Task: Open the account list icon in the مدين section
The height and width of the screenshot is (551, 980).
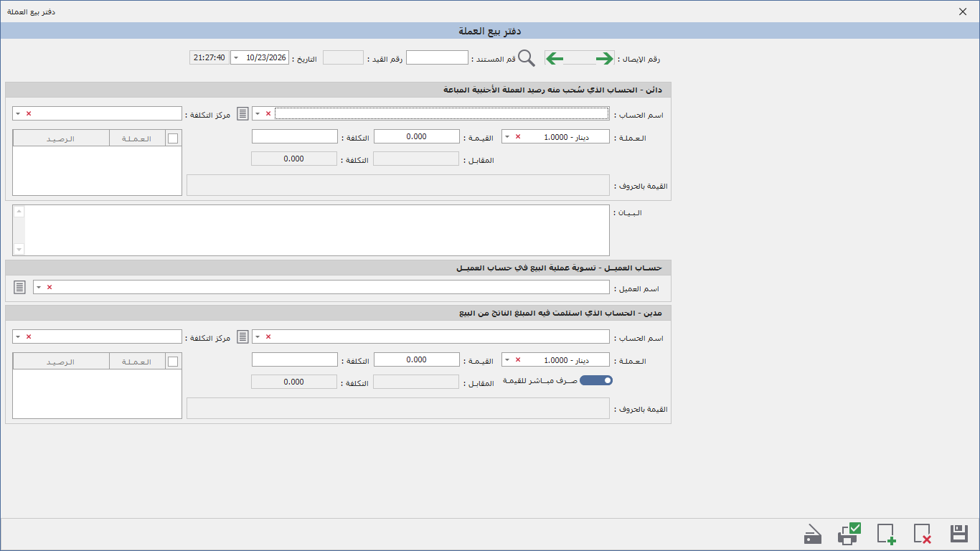Action: pyautogui.click(x=243, y=336)
